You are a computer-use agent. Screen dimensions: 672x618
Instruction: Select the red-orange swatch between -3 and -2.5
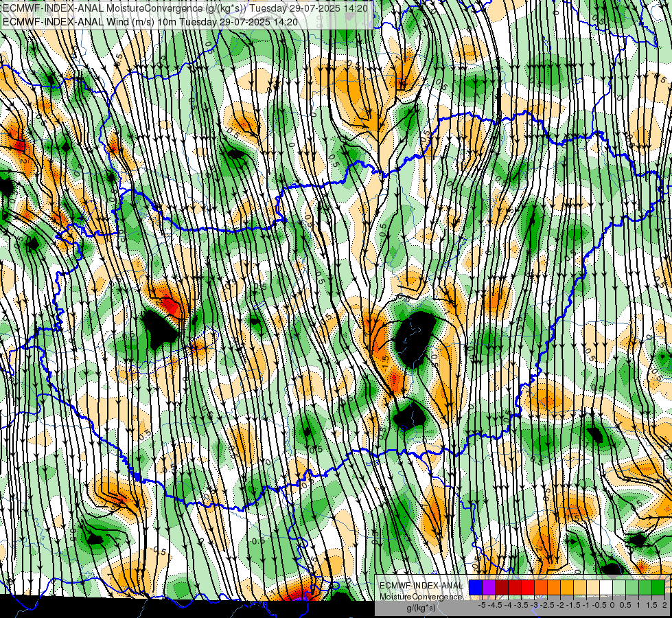(x=541, y=587)
